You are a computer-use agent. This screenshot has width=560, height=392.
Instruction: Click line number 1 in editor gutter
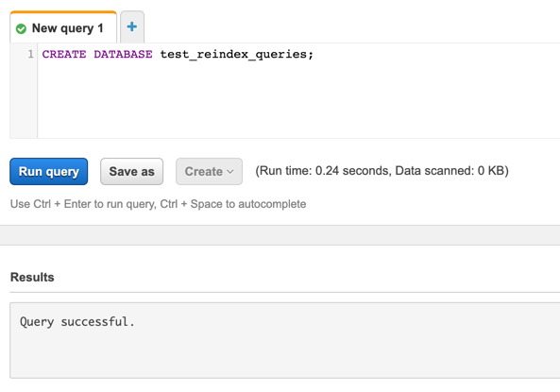(x=31, y=55)
